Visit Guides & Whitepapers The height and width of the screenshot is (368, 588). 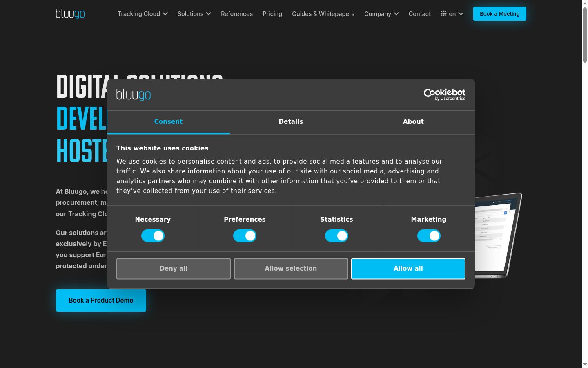pos(323,14)
